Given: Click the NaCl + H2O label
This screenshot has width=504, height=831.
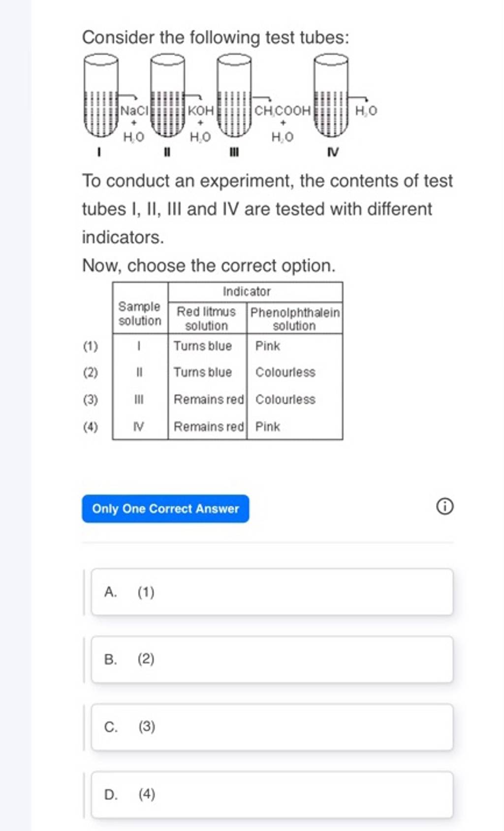Looking at the screenshot, I should [133, 118].
